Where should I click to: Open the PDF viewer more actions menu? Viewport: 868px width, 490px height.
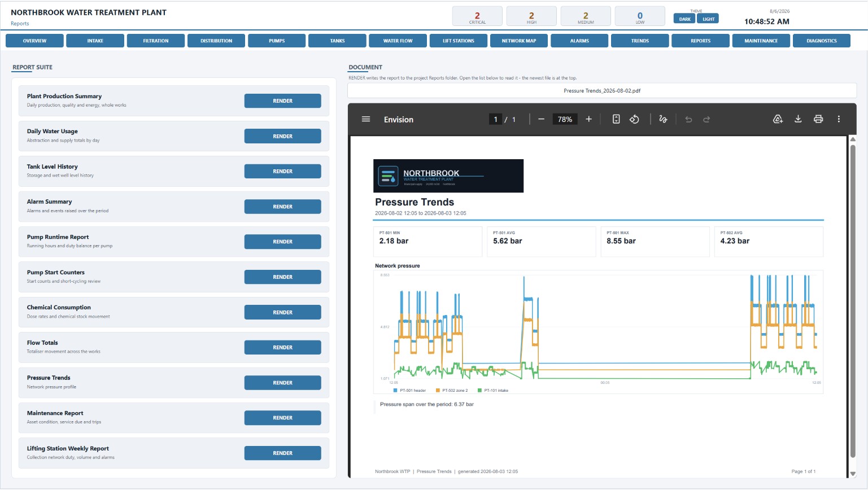click(839, 119)
